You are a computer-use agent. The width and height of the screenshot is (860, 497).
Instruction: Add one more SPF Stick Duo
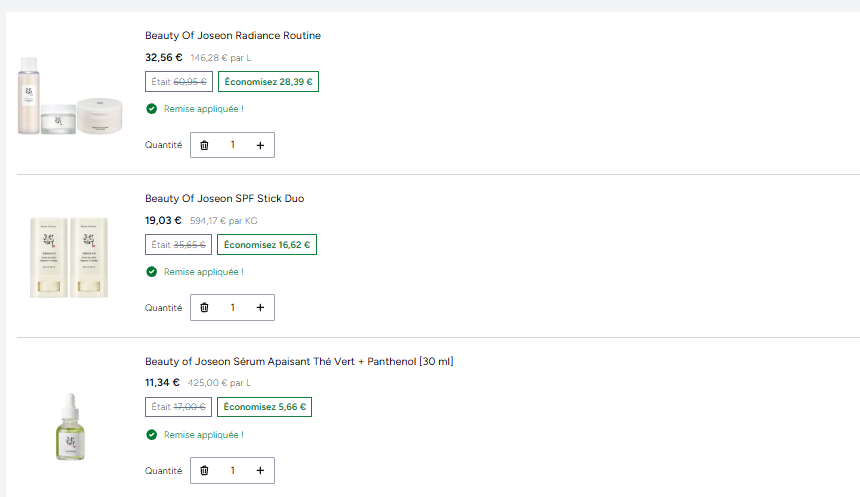[x=260, y=308]
